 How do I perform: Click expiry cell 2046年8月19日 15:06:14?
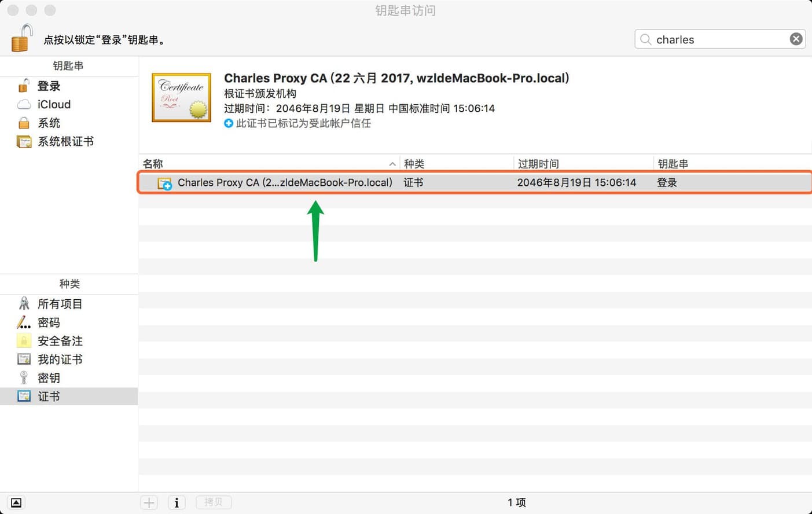point(576,182)
